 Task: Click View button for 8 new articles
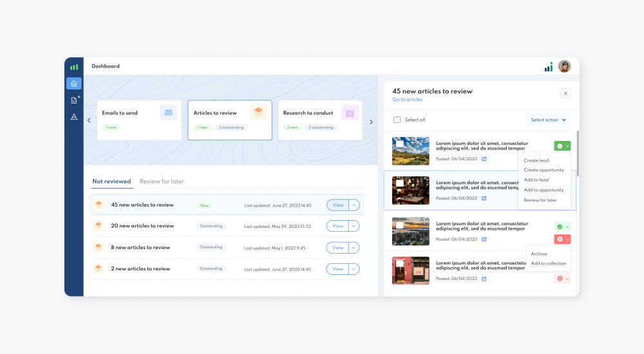click(338, 248)
